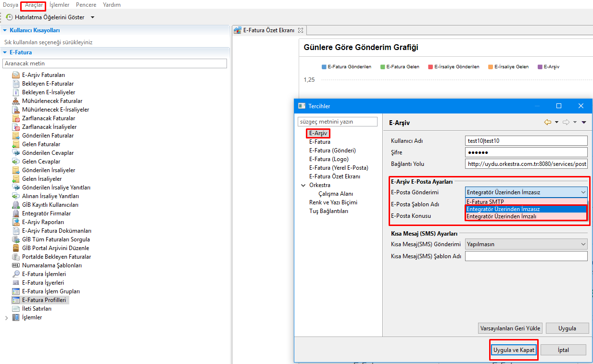Click the Hatırlatma Öğelerini Göster clock icon

pos(9,17)
